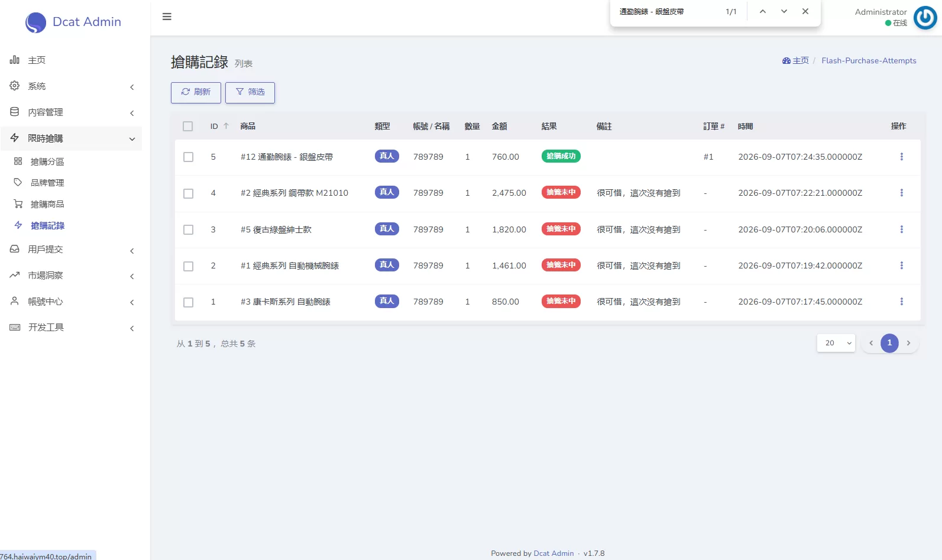Click the 筛选 filter button

[x=250, y=92]
